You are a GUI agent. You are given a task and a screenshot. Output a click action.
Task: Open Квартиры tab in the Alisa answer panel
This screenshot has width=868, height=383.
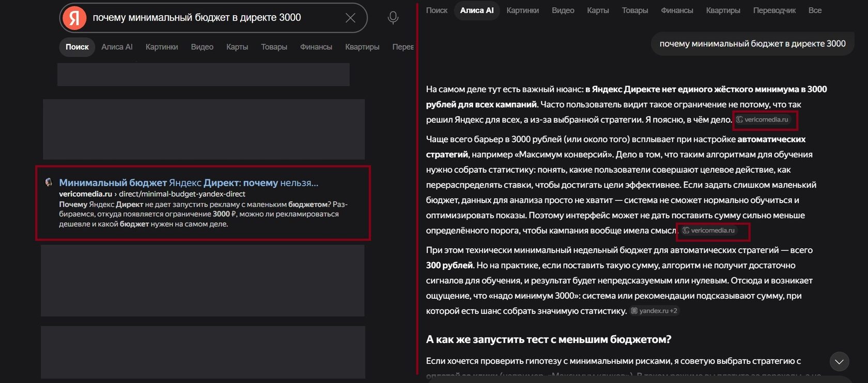pyautogui.click(x=723, y=10)
